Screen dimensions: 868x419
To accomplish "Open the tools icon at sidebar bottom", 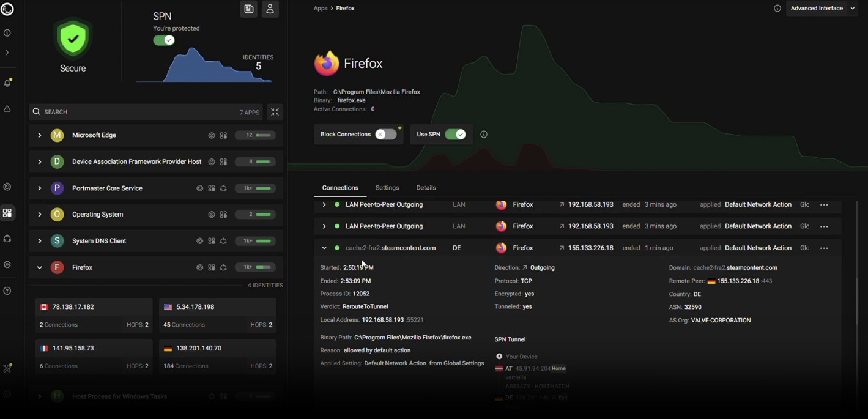I will point(7,368).
